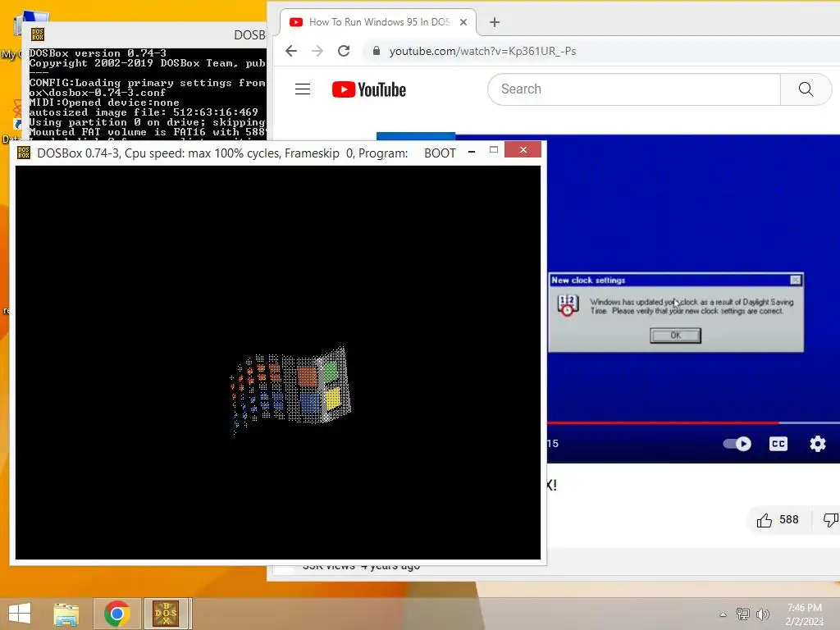Close the DOSBox BOOT window
Image resolution: width=840 pixels, height=630 pixels.
[523, 149]
